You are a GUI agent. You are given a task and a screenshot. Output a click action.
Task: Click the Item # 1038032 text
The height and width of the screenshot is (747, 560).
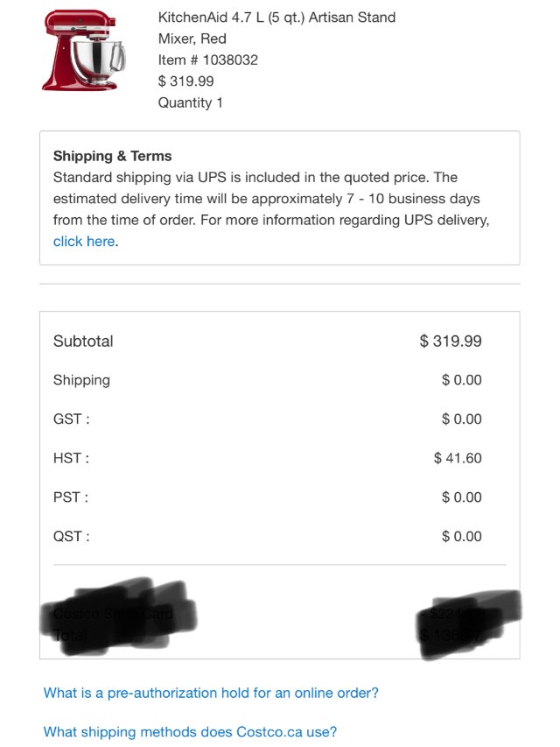point(207,60)
